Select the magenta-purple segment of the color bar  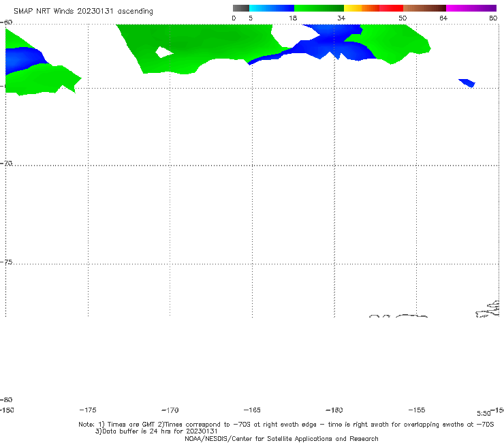pyautogui.click(x=471, y=8)
